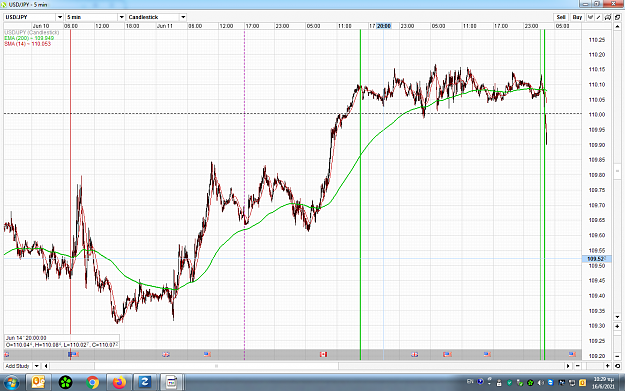Click the vertical scale down arrow
Image resolution: width=625 pixels, height=391 pixels.
click(x=617, y=317)
